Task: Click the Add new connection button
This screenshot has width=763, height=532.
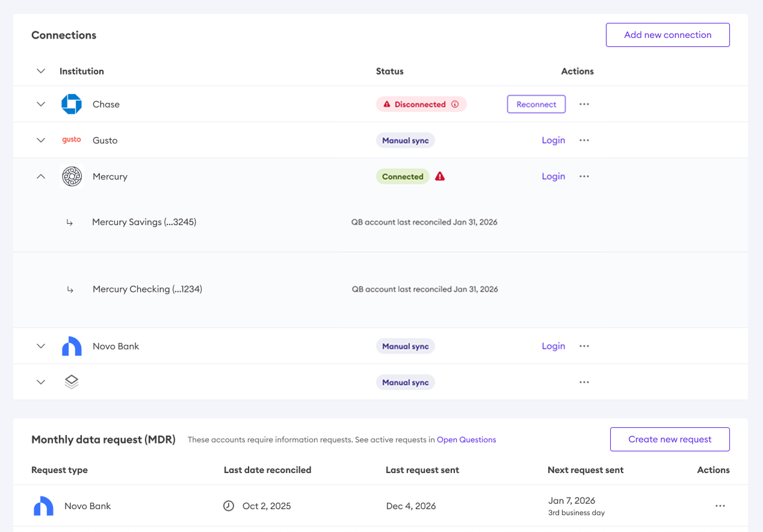Action: pyautogui.click(x=668, y=35)
